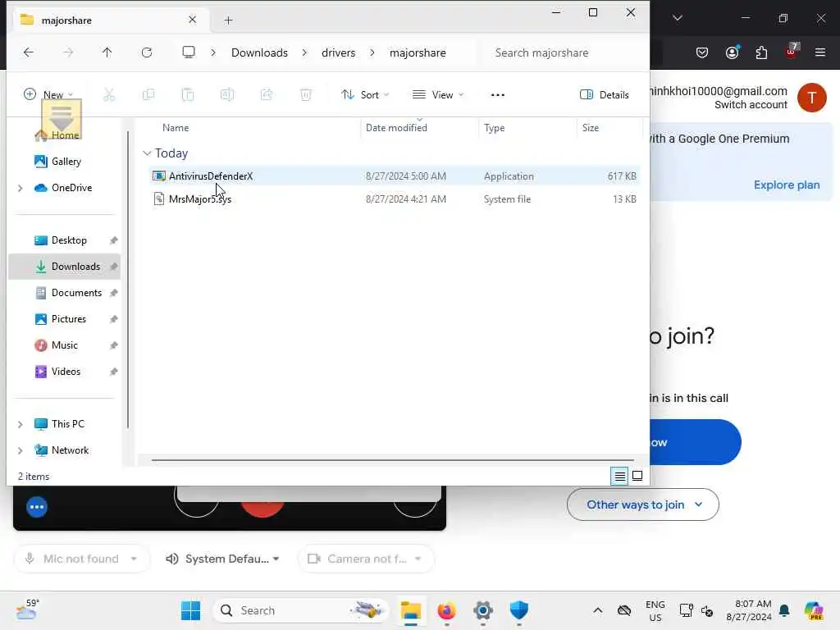Click the Delete trash icon

click(x=306, y=95)
